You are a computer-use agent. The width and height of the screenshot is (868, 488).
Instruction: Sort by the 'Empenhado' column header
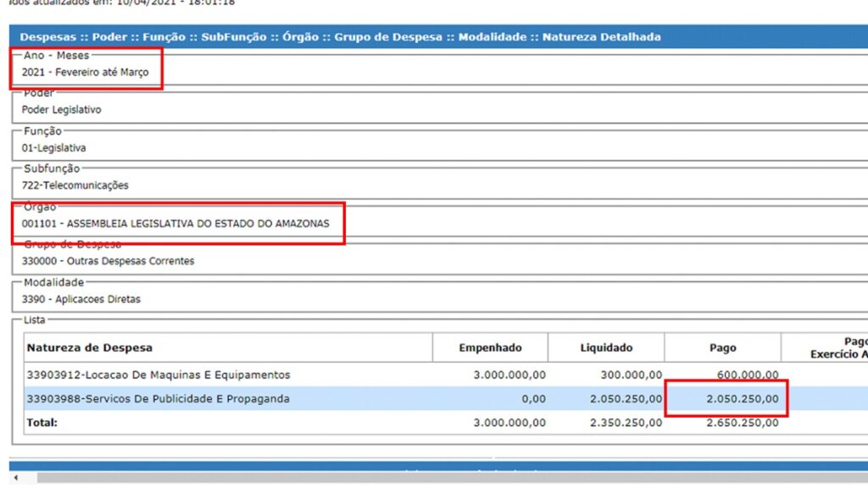490,348
